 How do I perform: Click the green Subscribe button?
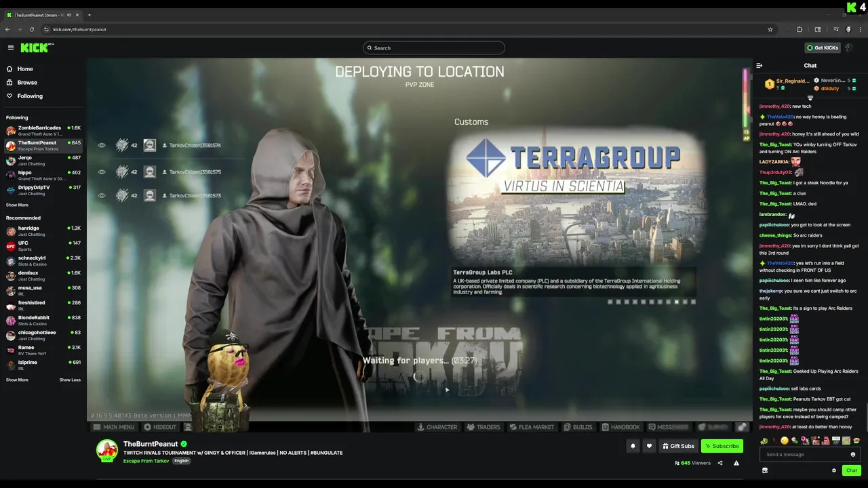(x=722, y=446)
